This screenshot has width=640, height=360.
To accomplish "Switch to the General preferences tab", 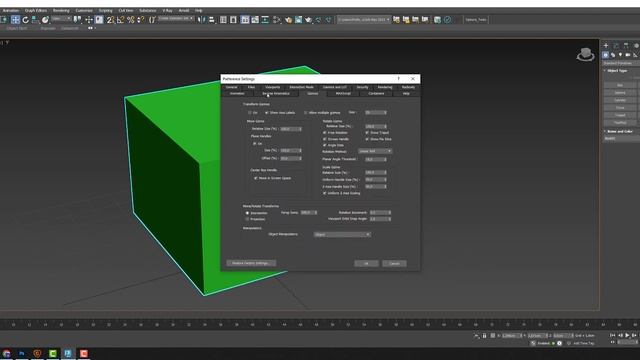I will pyautogui.click(x=231, y=87).
